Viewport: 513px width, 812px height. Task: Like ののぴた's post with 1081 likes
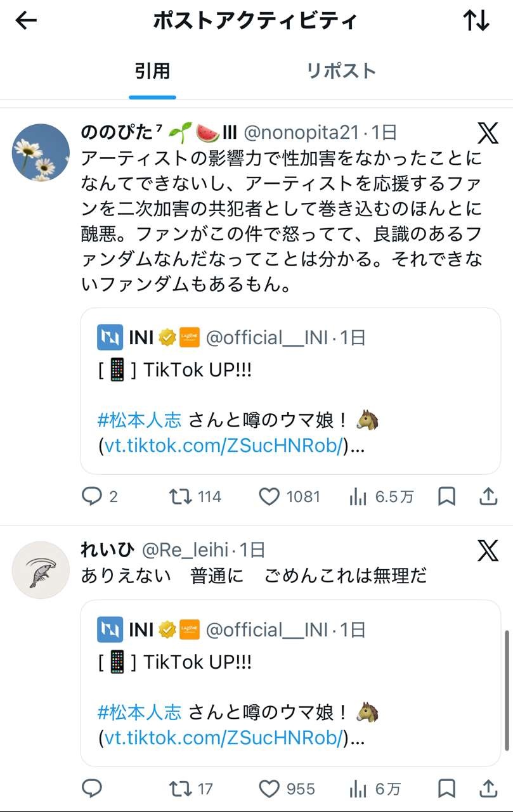269,496
